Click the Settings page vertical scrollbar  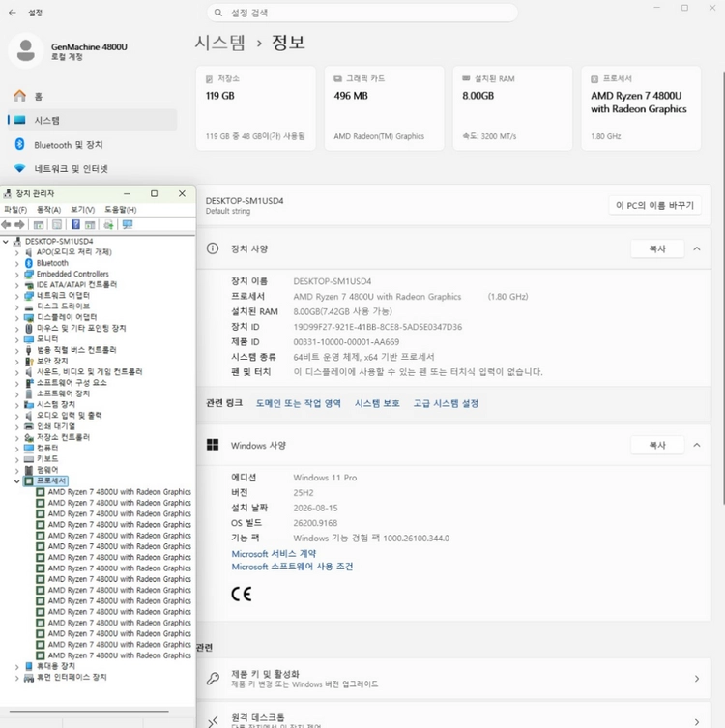(723, 288)
